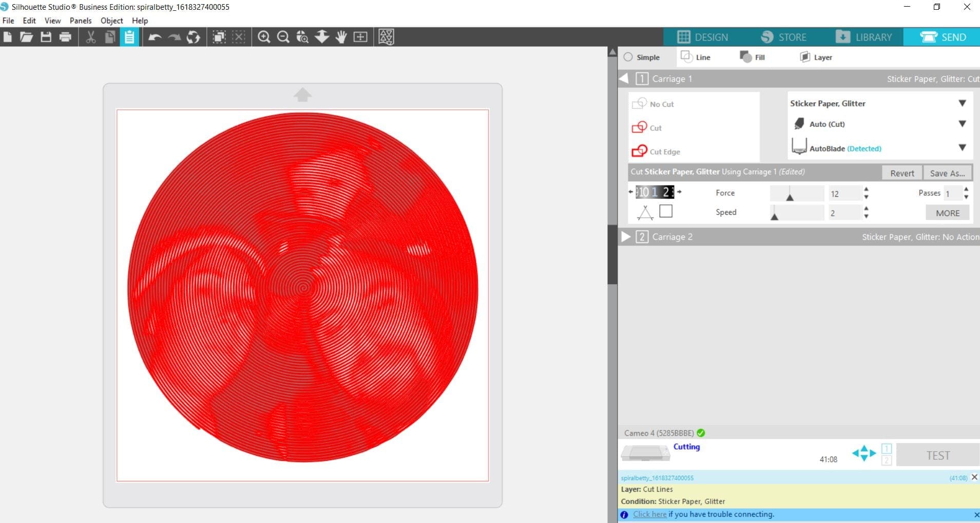Click the TEST cut button
The height and width of the screenshot is (523, 980).
(x=938, y=455)
